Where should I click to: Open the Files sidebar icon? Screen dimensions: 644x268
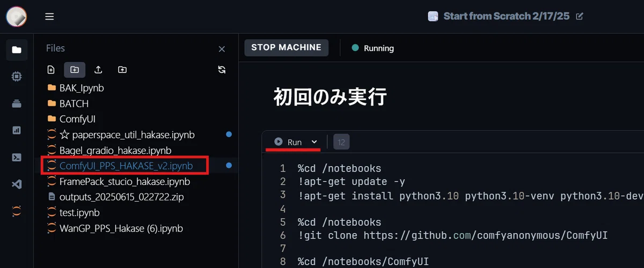[x=17, y=50]
